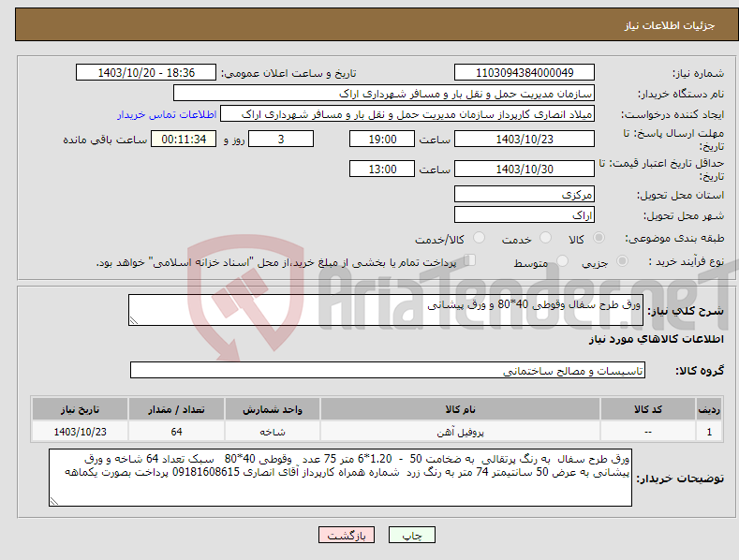Click the شرح کلی نیاز description textarea

coord(386,310)
